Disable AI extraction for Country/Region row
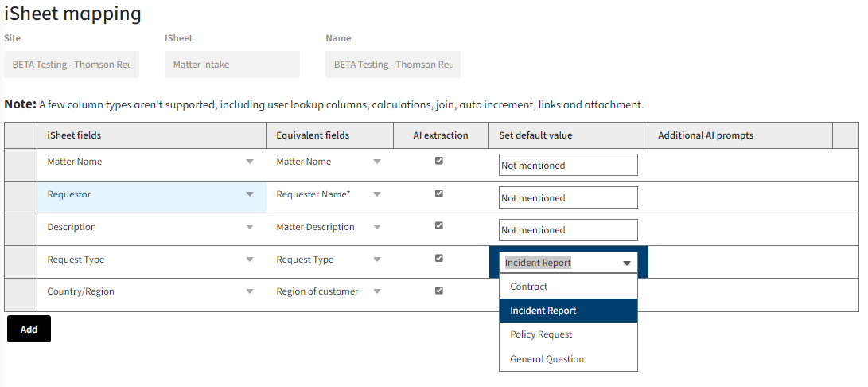The width and height of the screenshot is (868, 387). [439, 291]
